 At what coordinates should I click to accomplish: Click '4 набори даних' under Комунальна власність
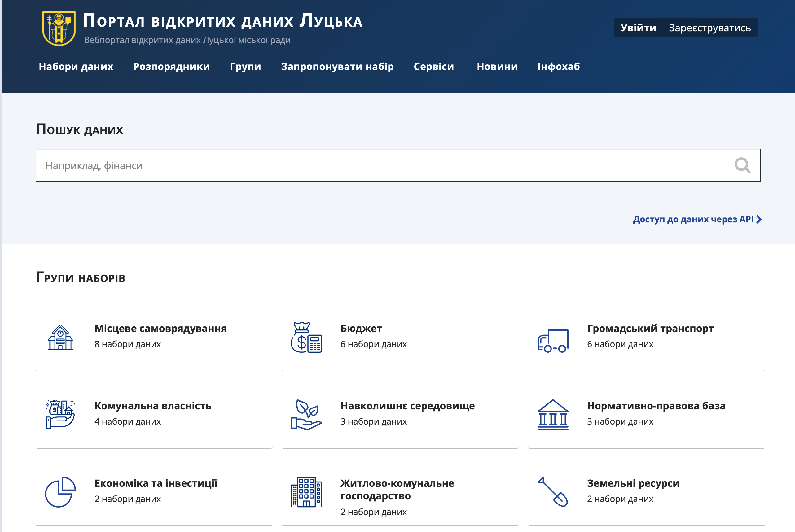(x=128, y=421)
